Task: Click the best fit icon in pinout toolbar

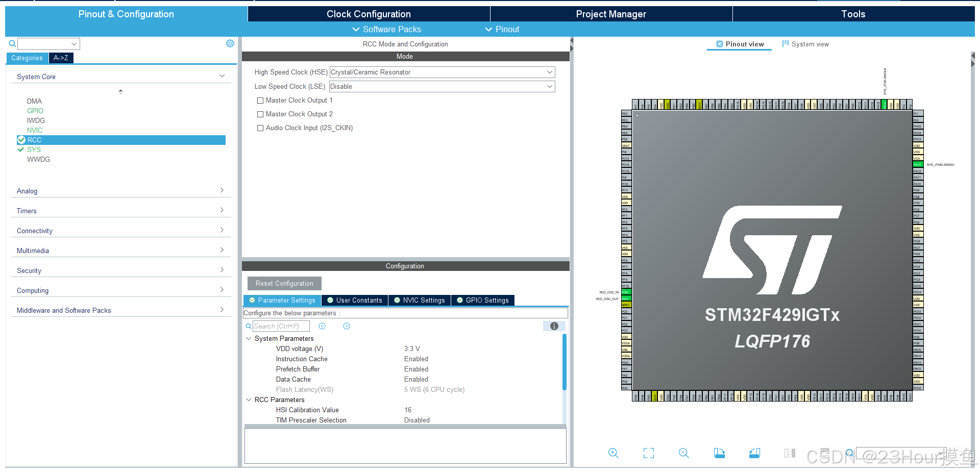Action: click(648, 453)
